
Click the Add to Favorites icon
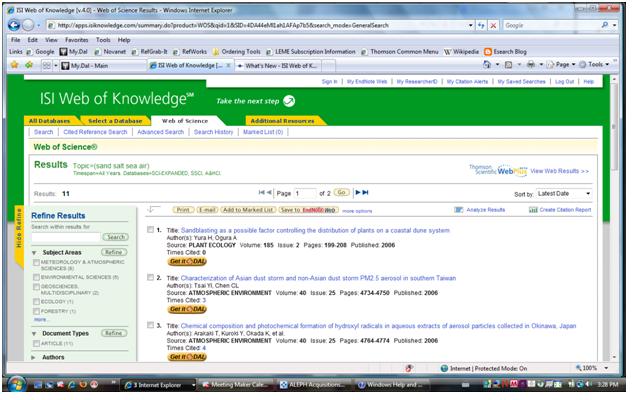29,65
